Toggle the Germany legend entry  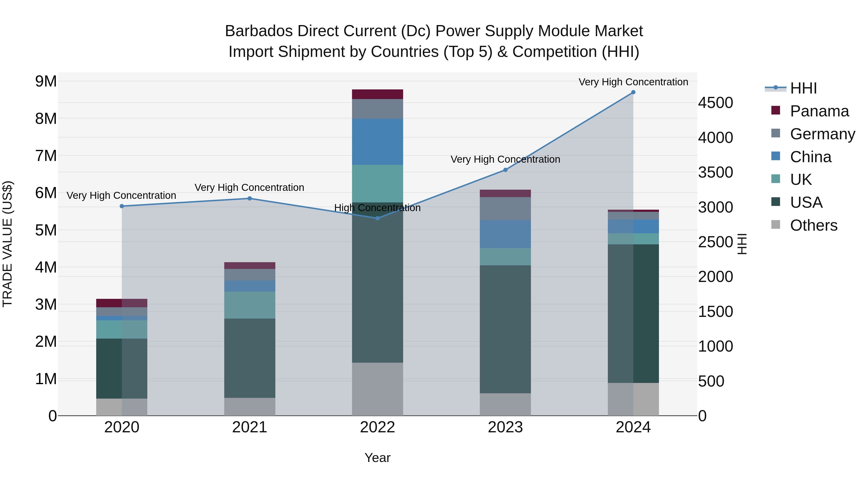pos(813,134)
